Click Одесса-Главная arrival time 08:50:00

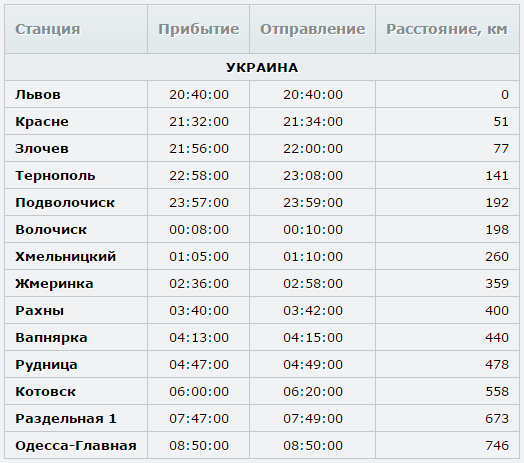199,446
